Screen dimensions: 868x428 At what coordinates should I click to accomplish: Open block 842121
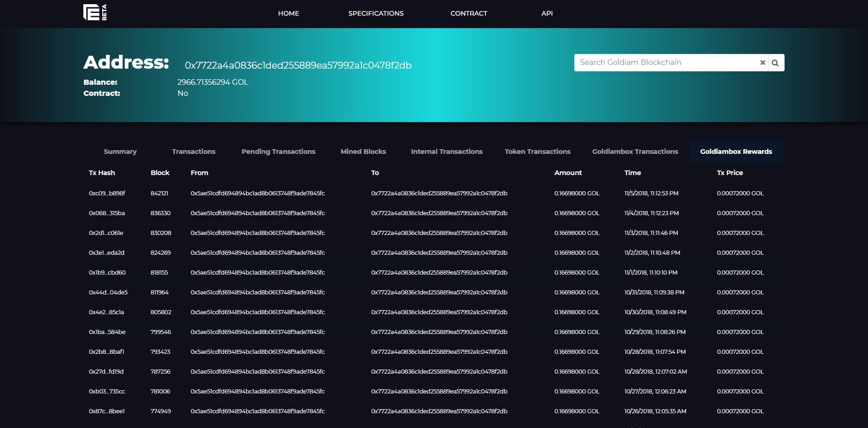(x=159, y=193)
